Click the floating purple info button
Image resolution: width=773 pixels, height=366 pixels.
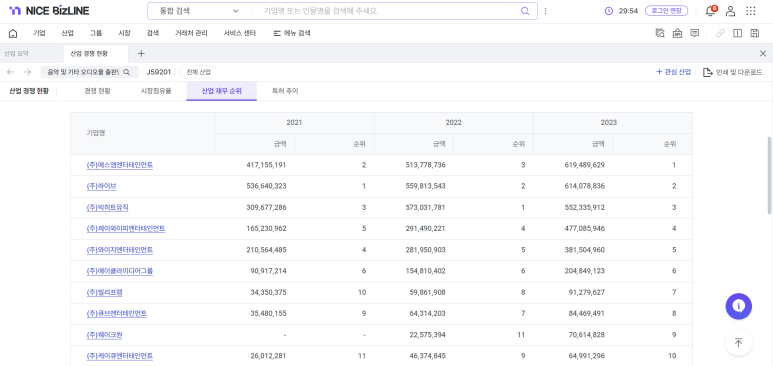pyautogui.click(x=738, y=306)
